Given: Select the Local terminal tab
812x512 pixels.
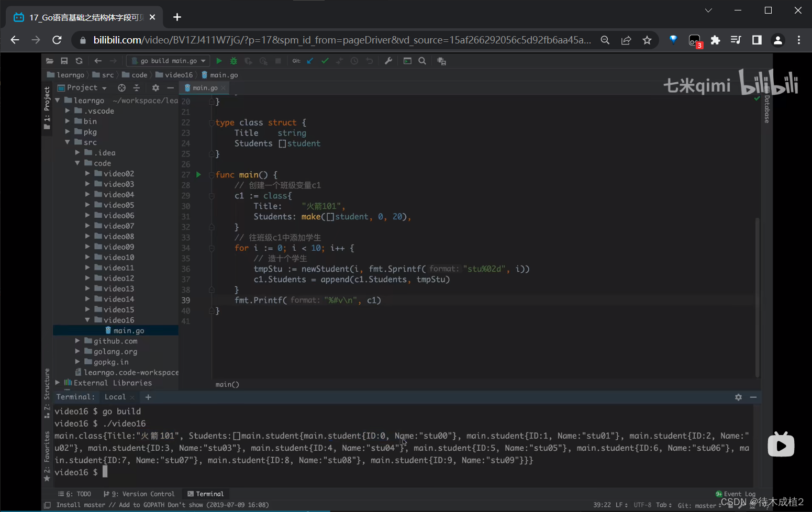Looking at the screenshot, I should click(115, 397).
